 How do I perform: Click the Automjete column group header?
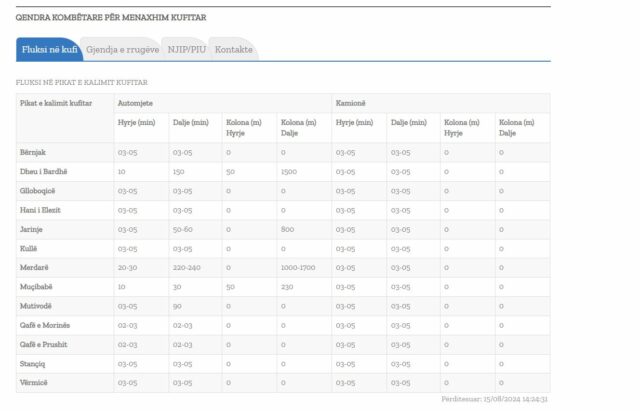[135, 103]
